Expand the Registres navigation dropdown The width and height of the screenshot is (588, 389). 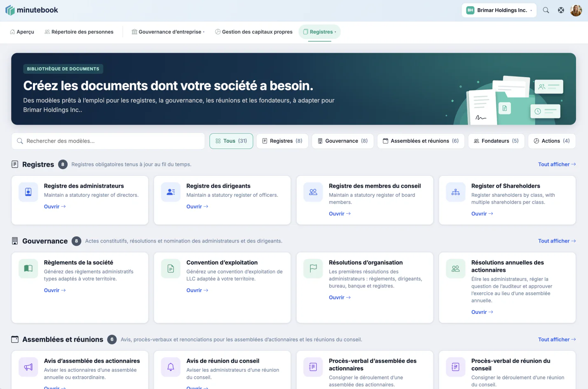[x=320, y=32]
